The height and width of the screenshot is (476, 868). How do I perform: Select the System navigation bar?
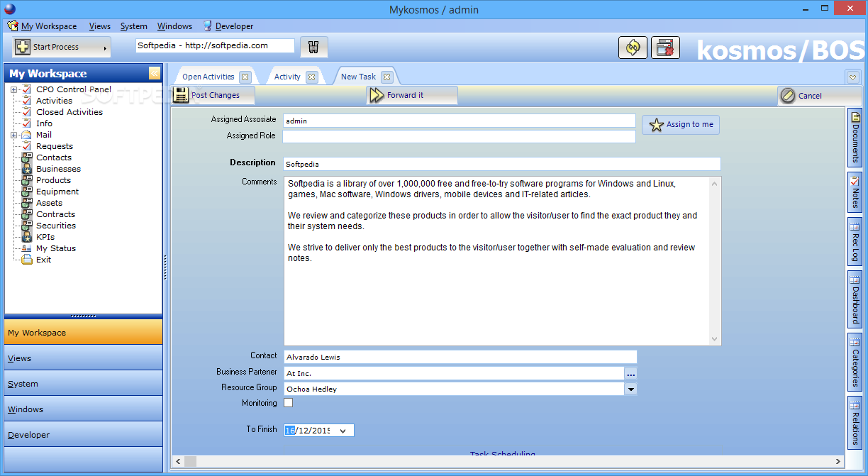click(x=83, y=384)
